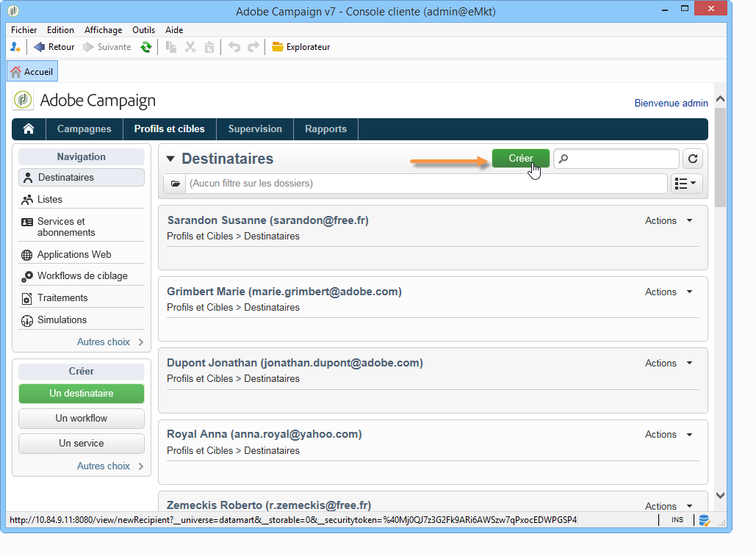Click the database icon in status bar

(704, 520)
